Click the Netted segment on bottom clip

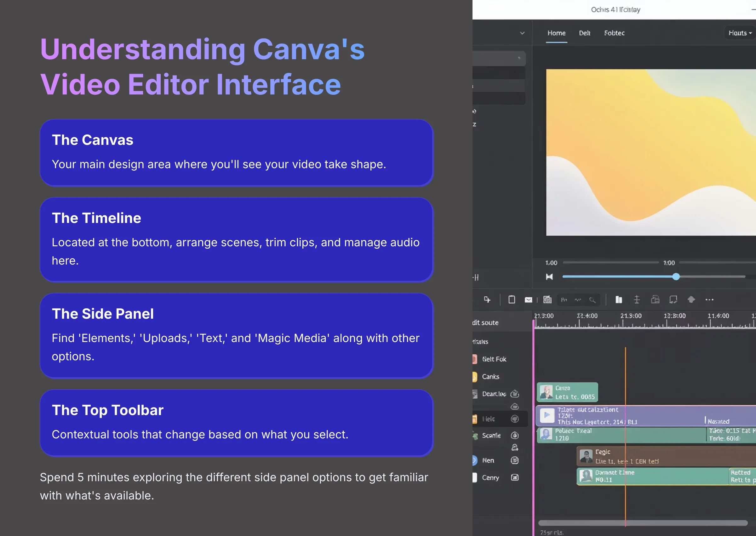742,476
